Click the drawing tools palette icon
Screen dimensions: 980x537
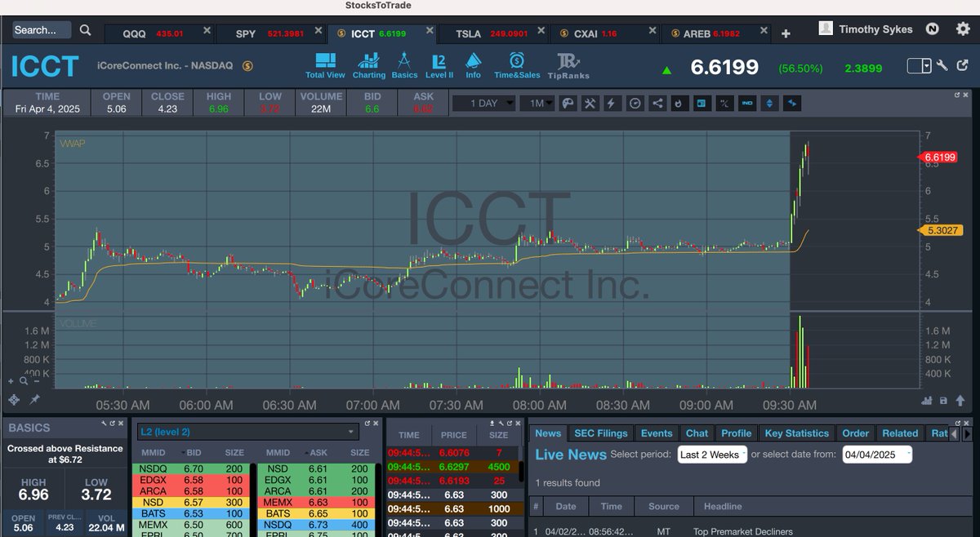click(568, 103)
